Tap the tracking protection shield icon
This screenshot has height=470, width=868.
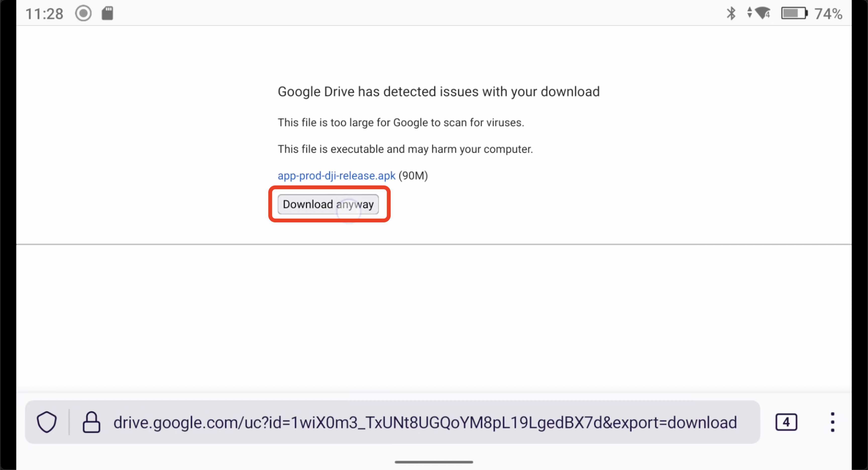click(x=47, y=422)
